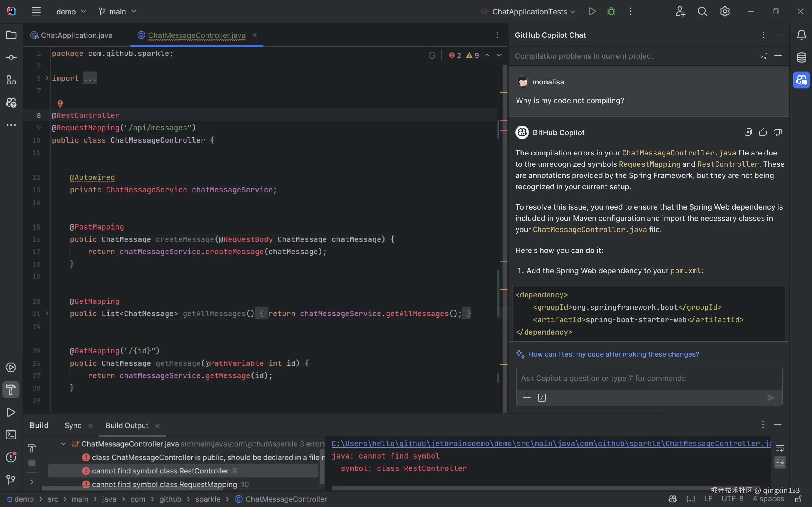This screenshot has width=812, height=507.
Task: Open the Project folder tool window
Action: [11, 35]
